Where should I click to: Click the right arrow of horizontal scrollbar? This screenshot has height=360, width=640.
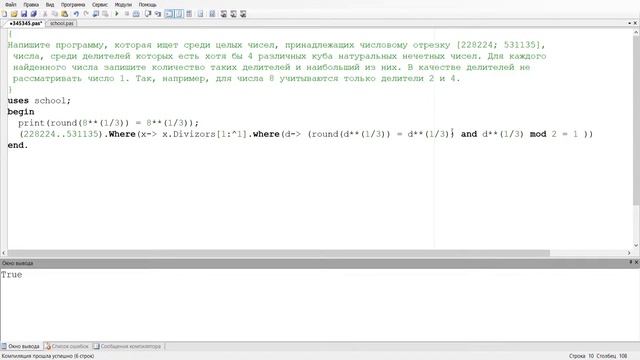point(629,253)
